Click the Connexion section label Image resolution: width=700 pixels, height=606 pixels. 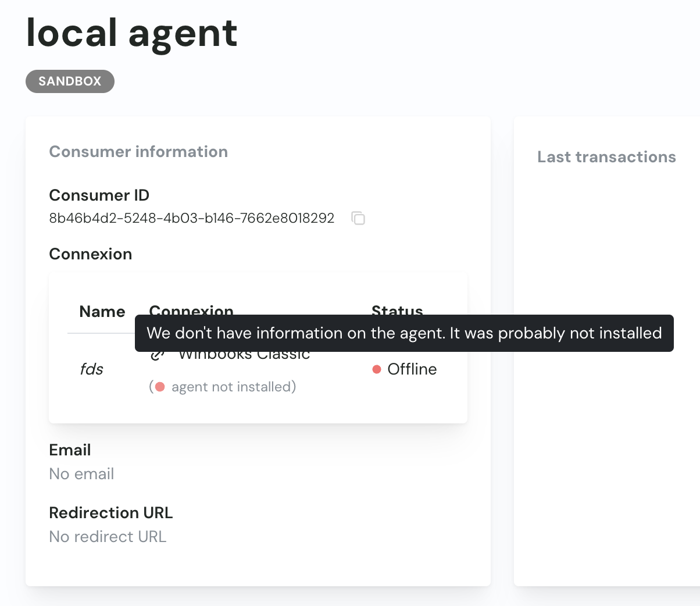[91, 254]
